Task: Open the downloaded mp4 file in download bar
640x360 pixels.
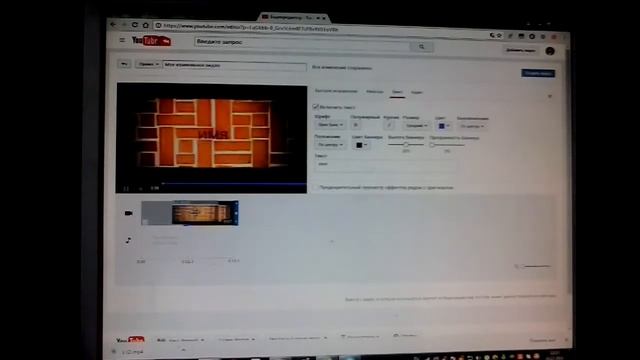Action: [x=133, y=352]
